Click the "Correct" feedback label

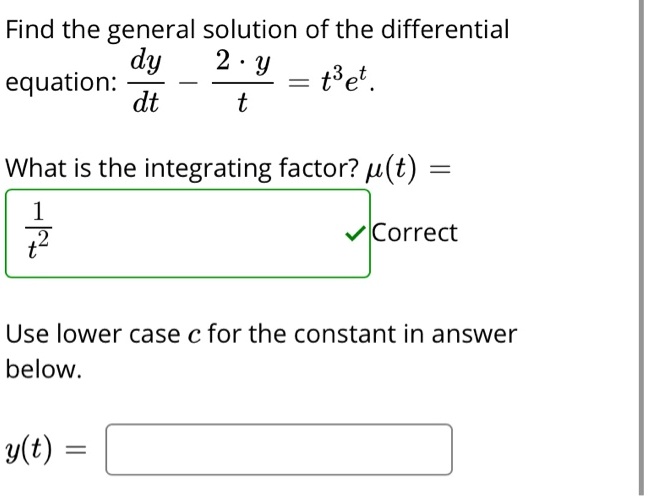pyautogui.click(x=415, y=233)
